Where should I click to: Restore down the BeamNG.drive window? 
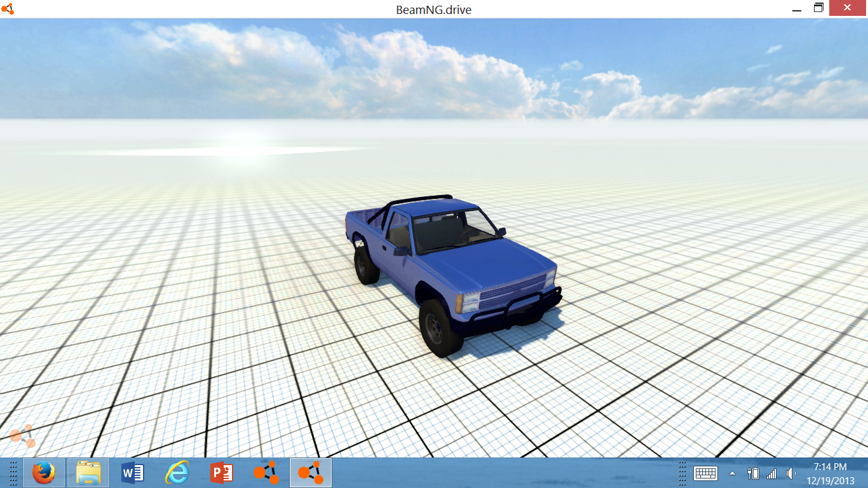click(819, 8)
